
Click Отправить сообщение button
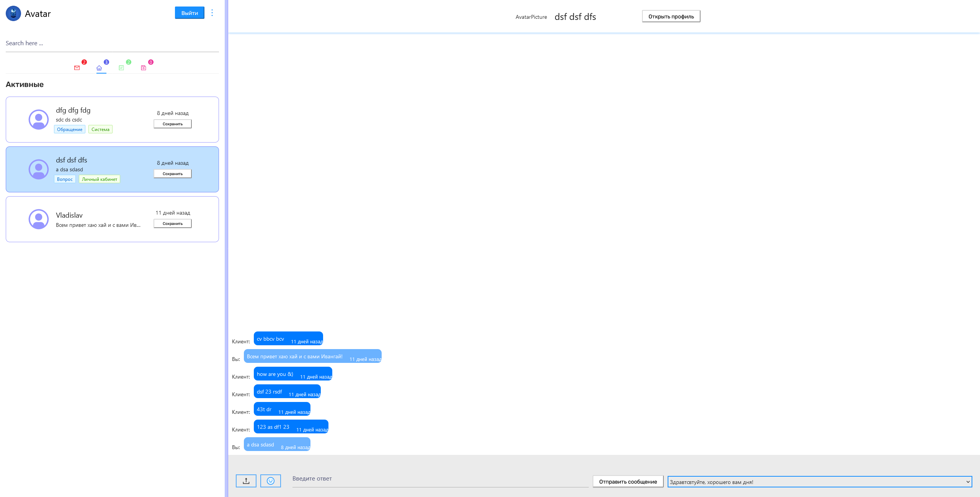point(628,482)
